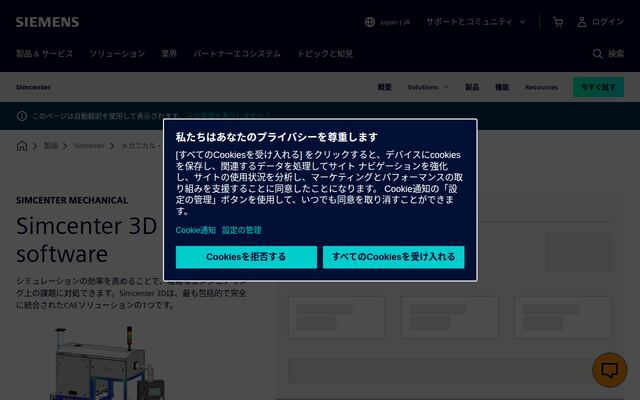Click the user login icon

coord(582,22)
